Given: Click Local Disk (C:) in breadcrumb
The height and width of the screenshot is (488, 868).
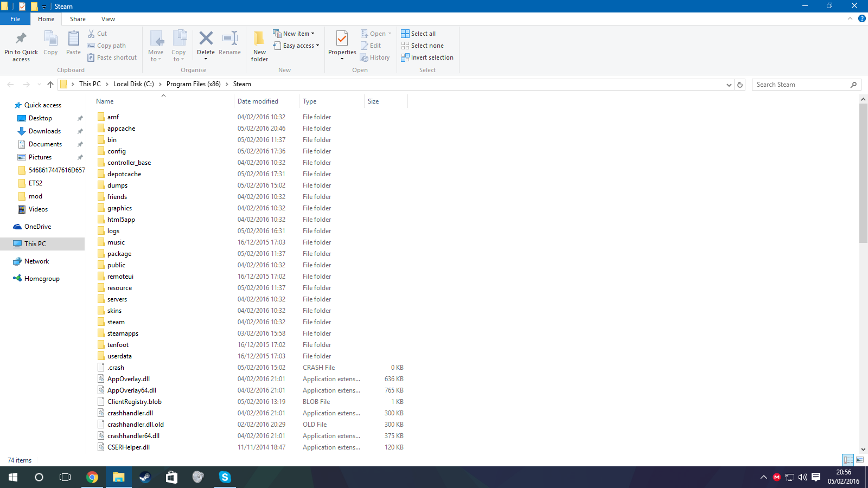Looking at the screenshot, I should click(x=133, y=84).
